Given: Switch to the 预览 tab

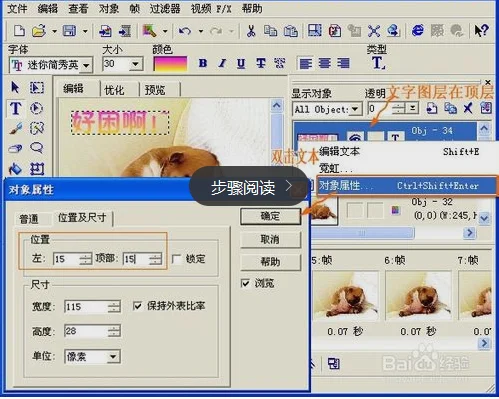Looking at the screenshot, I should (x=155, y=90).
